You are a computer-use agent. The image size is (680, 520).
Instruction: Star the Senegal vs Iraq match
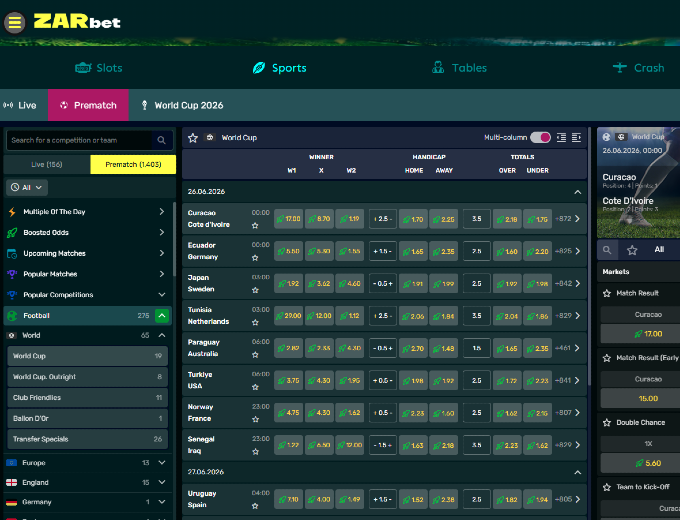click(x=255, y=451)
